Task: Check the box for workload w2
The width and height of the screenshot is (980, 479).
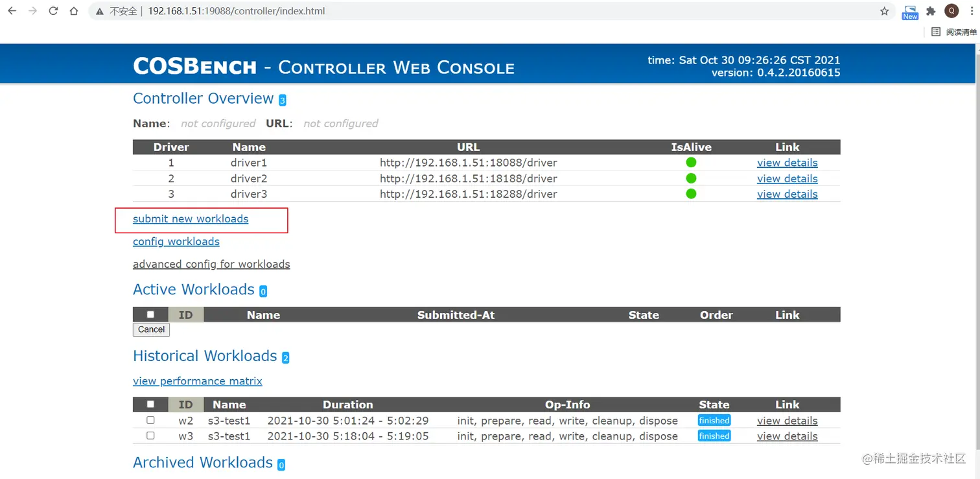Action: [x=150, y=420]
